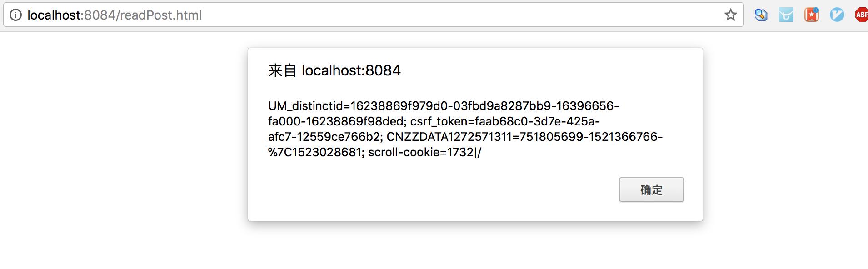Click the blue circle V extension icon
The image size is (868, 269).
[837, 15]
